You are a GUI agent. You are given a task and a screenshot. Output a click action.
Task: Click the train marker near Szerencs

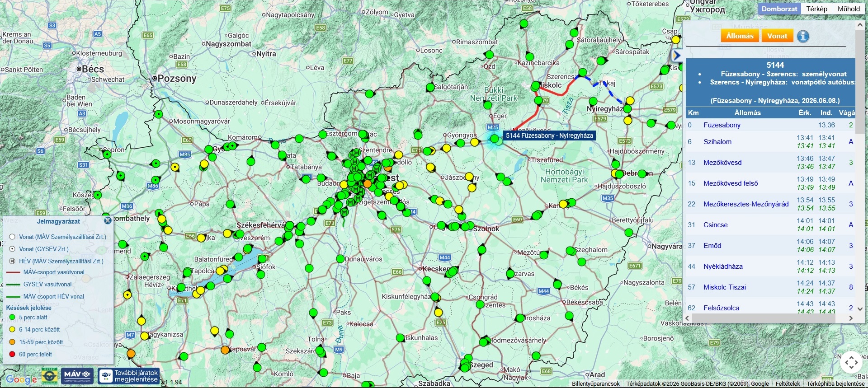[583, 72]
